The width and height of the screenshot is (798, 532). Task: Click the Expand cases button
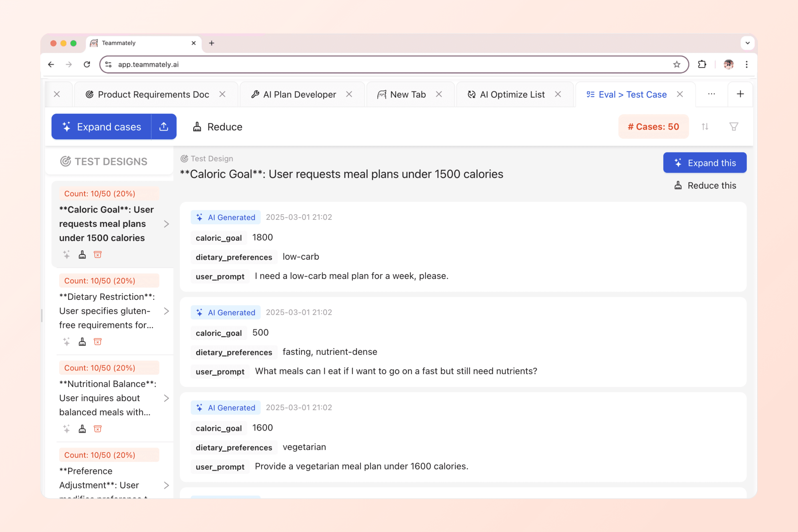coord(102,127)
